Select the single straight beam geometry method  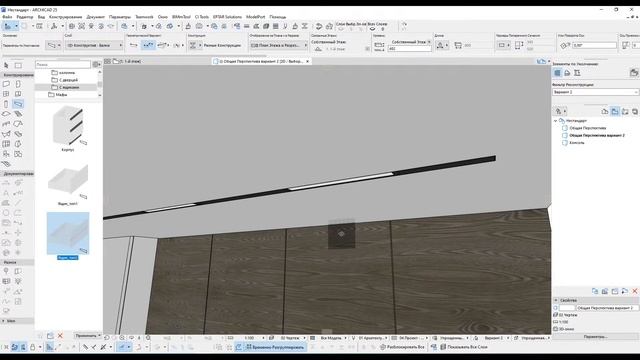[133, 45]
